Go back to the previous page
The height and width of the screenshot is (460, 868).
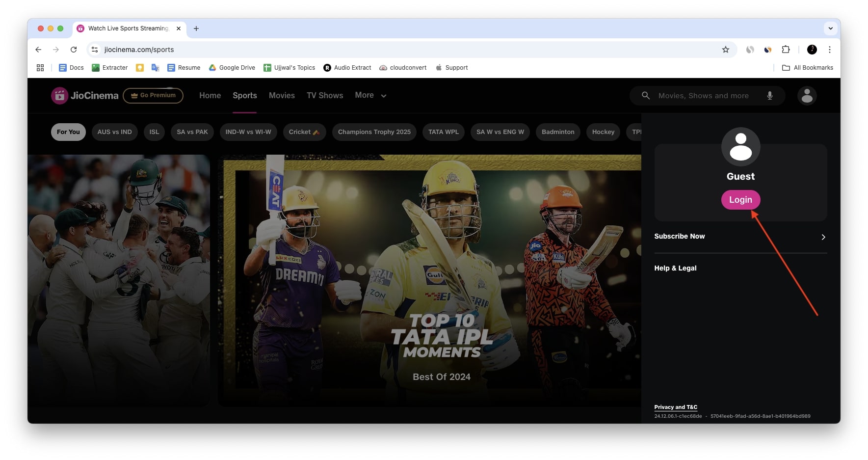[38, 50]
